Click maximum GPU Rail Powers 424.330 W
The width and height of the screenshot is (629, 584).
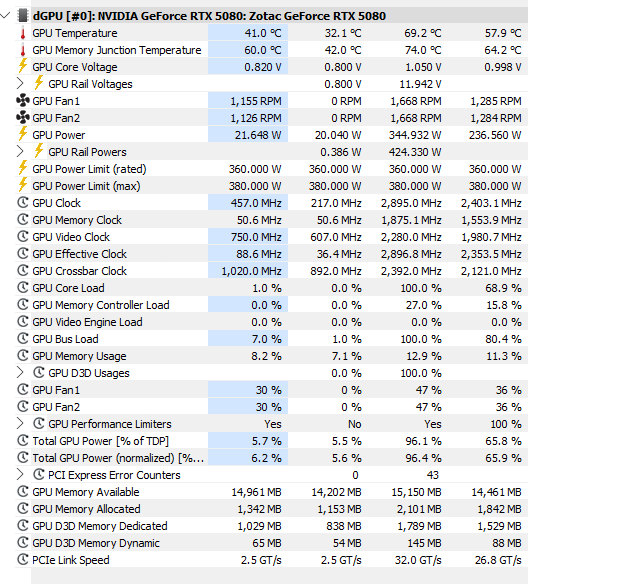[x=415, y=152]
